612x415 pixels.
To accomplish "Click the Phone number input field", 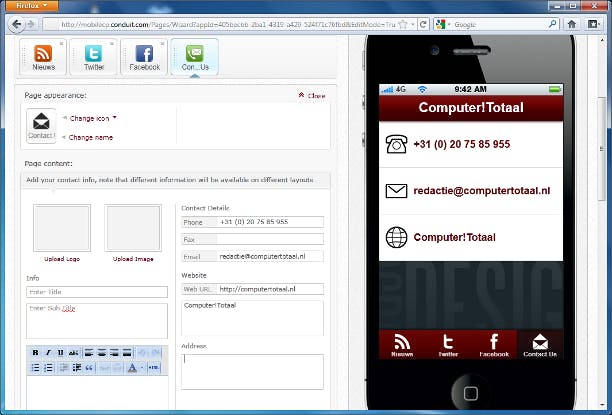I will tap(270, 222).
